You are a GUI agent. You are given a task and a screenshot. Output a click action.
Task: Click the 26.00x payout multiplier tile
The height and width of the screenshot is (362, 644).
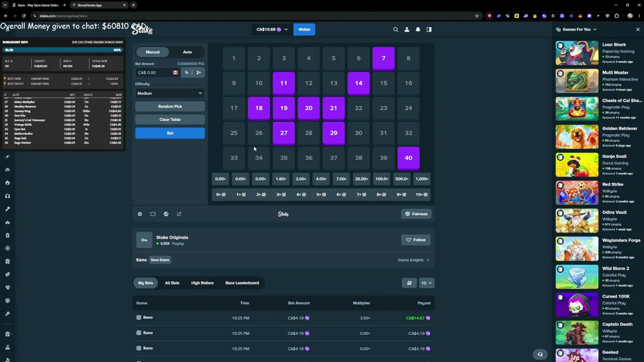tap(361, 179)
